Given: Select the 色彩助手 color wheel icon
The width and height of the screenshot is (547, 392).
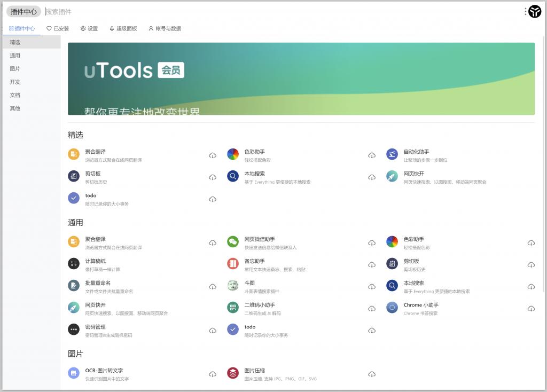Looking at the screenshot, I should (232, 154).
